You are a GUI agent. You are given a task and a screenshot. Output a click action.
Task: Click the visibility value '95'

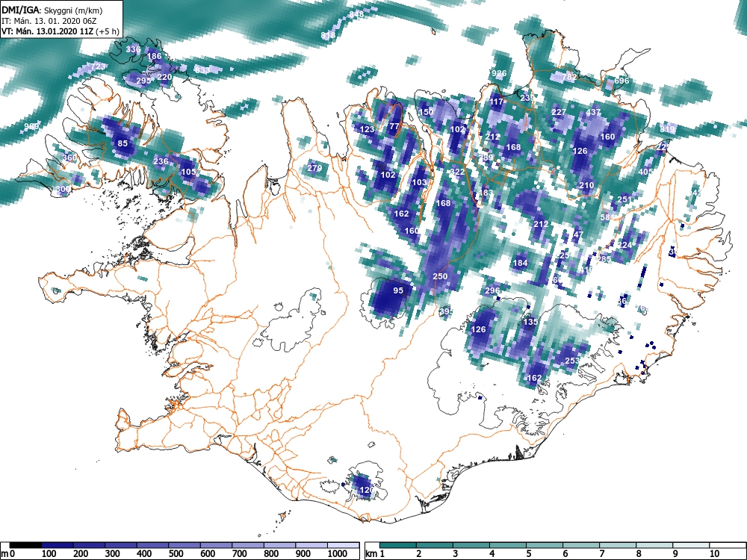coord(398,290)
